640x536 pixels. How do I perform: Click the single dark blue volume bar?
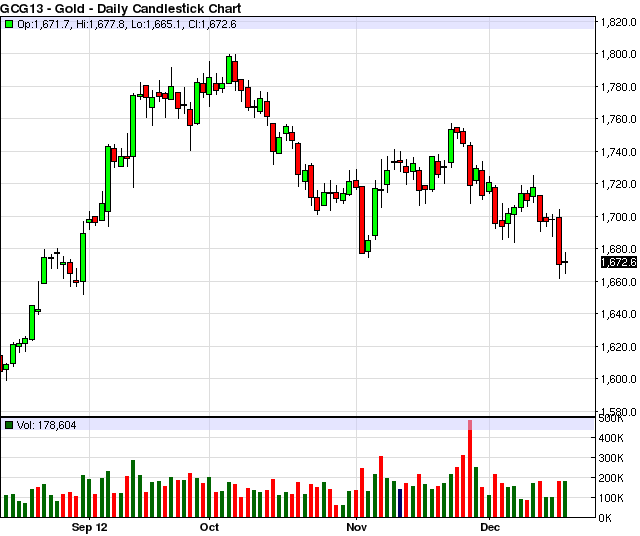400,503
